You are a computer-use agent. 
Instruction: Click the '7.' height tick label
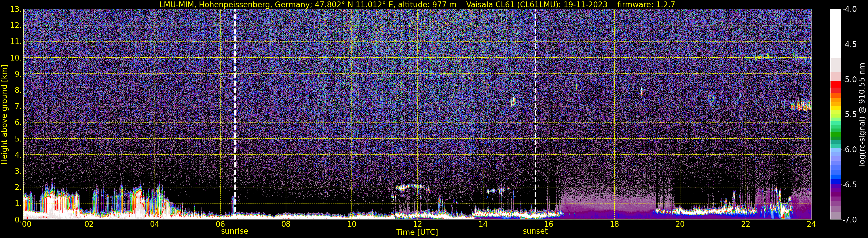[18, 107]
